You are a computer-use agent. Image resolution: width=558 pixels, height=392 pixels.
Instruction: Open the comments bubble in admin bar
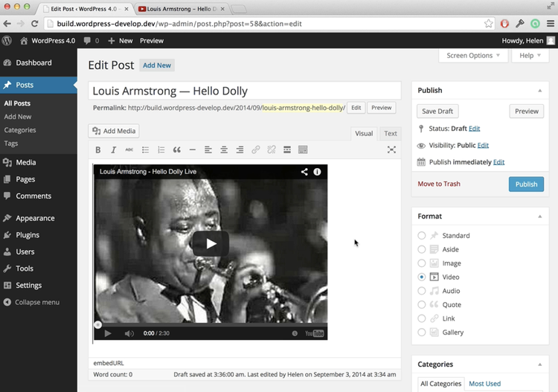[x=91, y=41]
